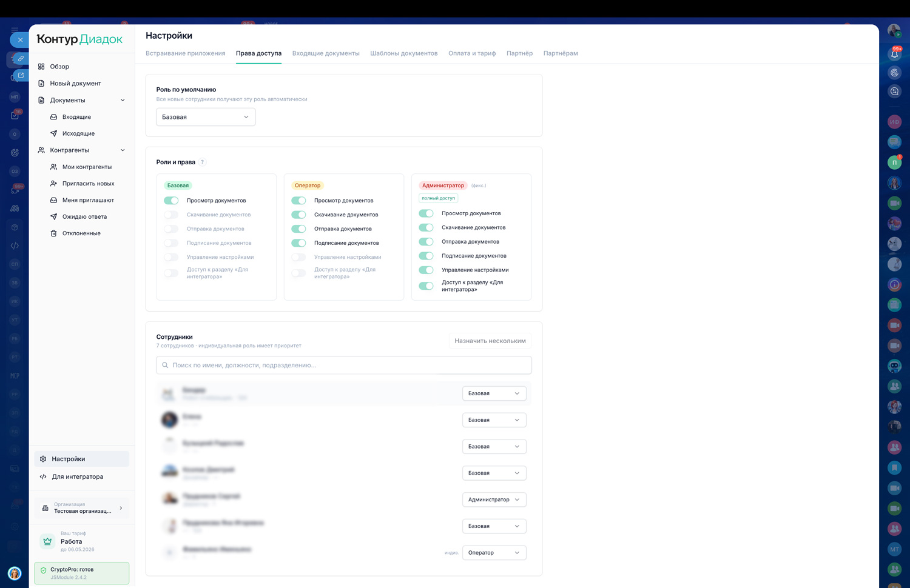
Task: Click the Исходящие paper plane icon
Action: coord(53,133)
